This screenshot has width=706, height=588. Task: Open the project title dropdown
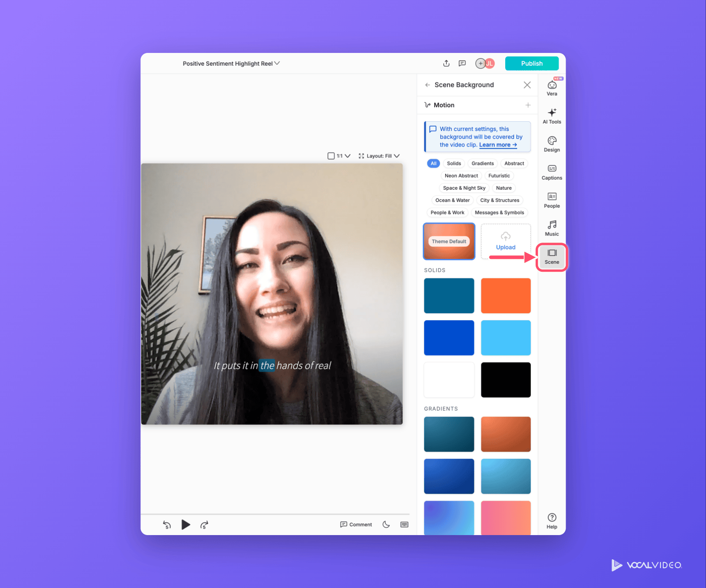(x=231, y=64)
